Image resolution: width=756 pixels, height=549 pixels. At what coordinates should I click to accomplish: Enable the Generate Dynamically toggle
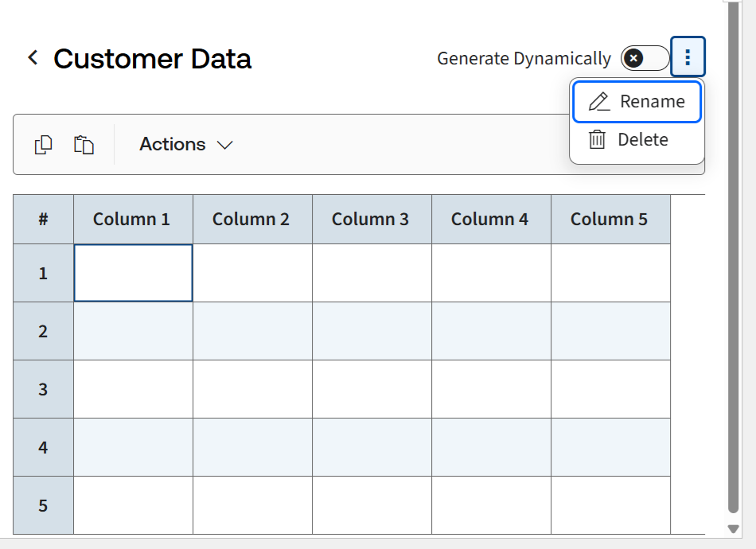click(x=645, y=57)
